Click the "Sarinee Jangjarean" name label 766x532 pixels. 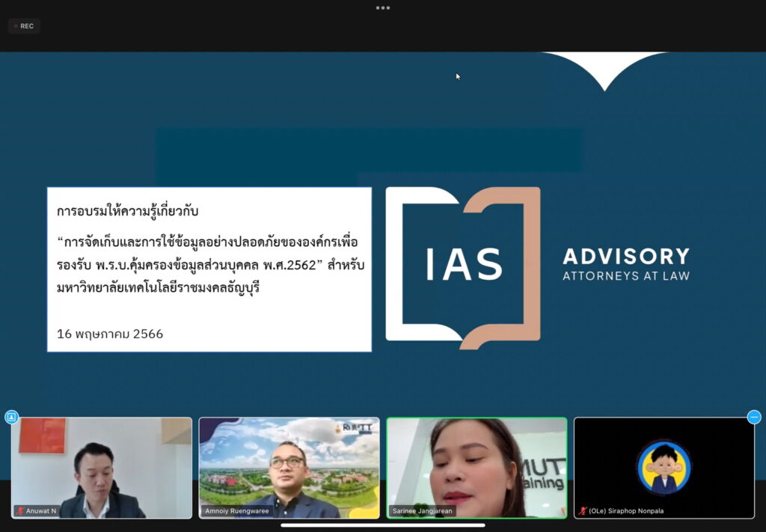[423, 511]
